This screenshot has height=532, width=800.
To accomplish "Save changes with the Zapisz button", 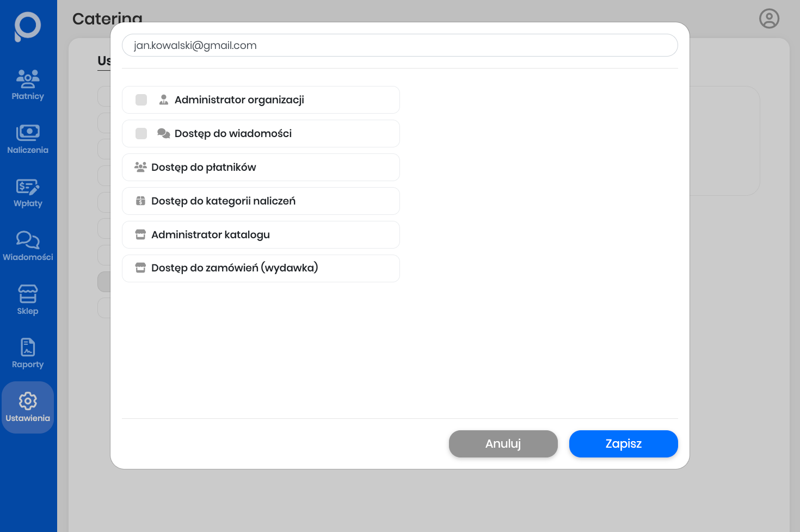I will pyautogui.click(x=623, y=444).
